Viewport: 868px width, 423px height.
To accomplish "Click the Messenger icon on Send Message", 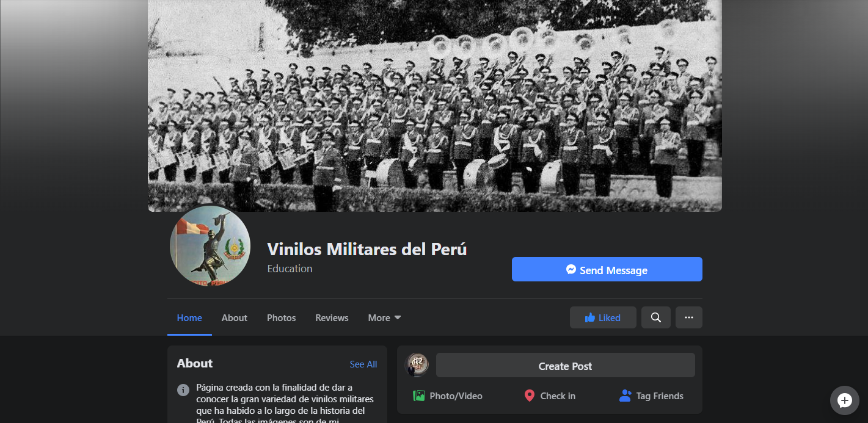I will (x=571, y=269).
